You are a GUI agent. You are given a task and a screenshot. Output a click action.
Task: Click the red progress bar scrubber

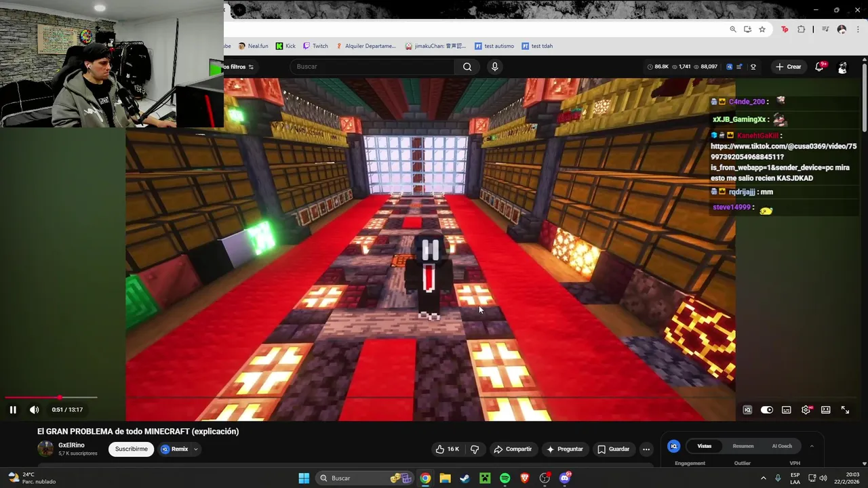[x=60, y=398]
